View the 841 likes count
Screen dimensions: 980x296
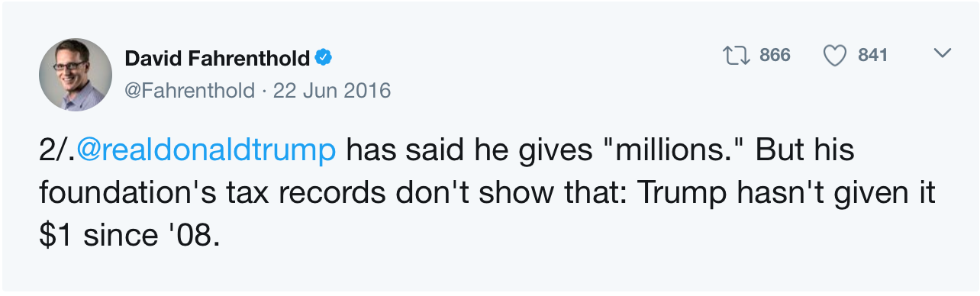872,55
